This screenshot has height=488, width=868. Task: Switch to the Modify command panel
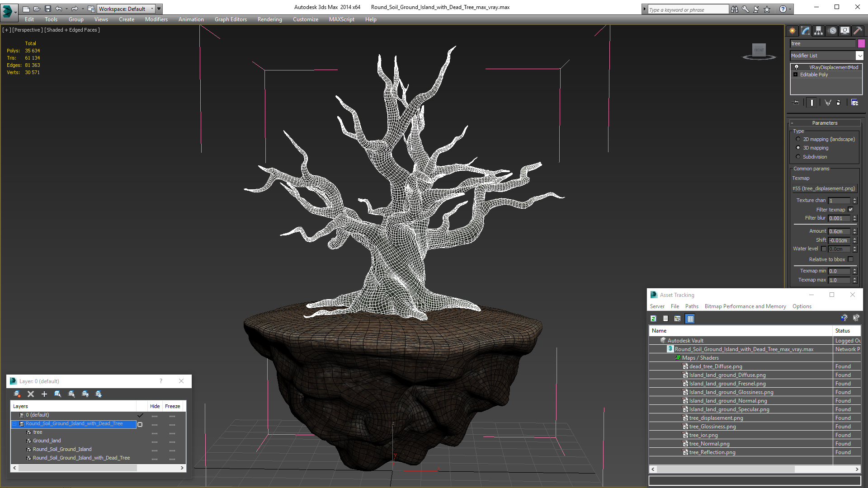click(x=806, y=31)
